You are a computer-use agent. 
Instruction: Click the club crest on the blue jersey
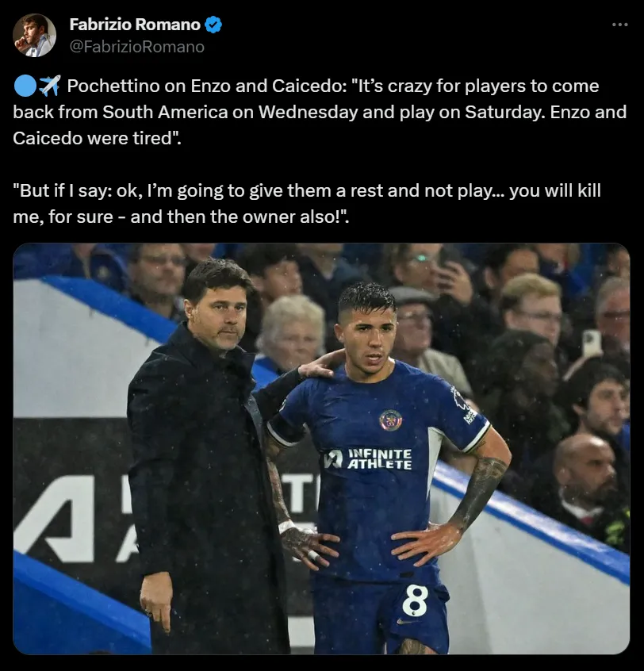389,420
